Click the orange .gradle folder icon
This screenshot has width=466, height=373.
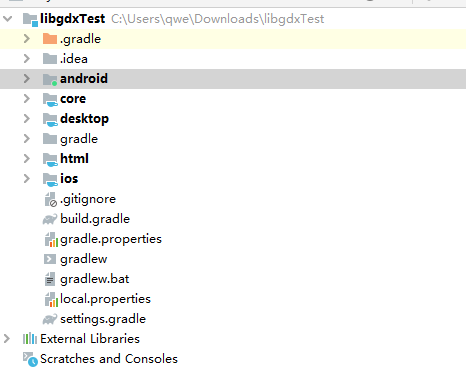(x=50, y=39)
